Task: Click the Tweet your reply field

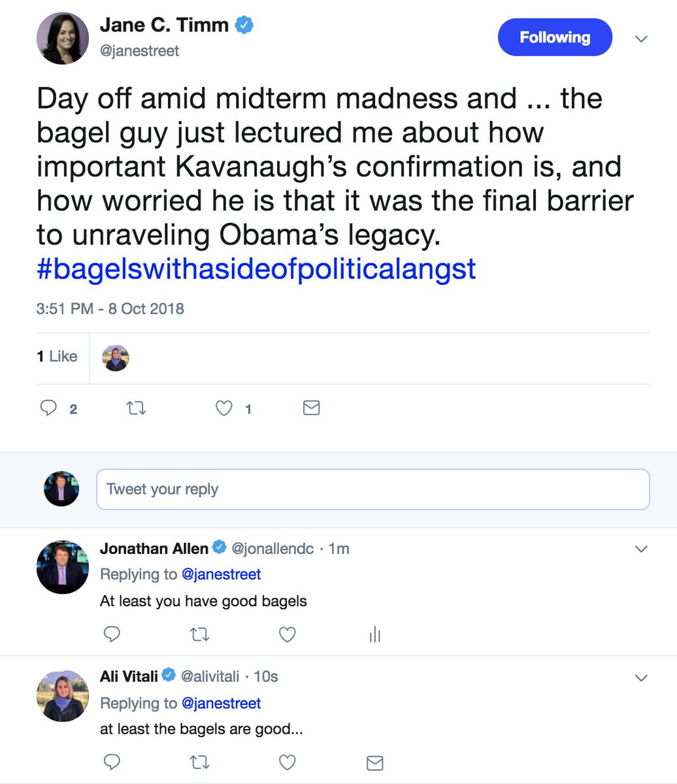Action: click(372, 489)
